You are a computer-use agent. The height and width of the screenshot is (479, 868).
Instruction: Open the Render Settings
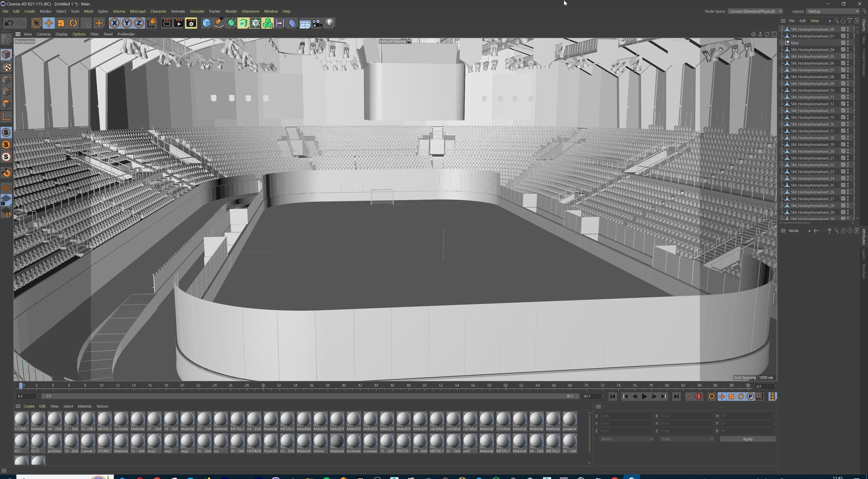[x=191, y=23]
